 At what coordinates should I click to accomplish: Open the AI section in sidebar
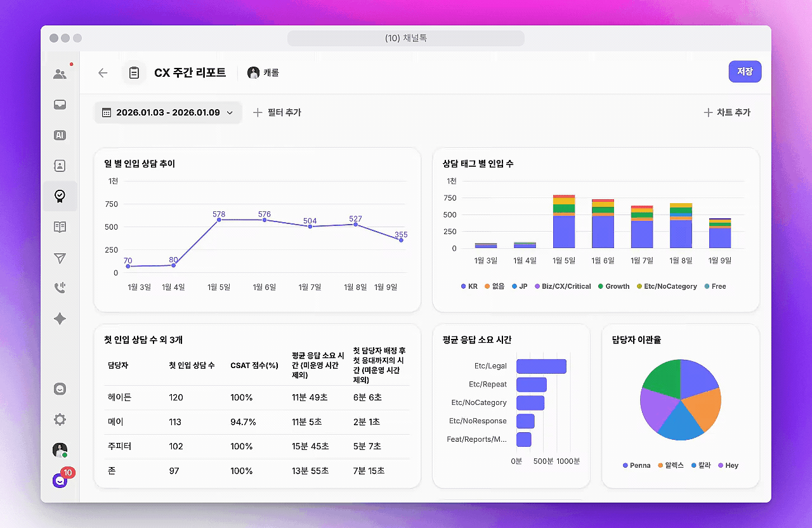click(x=60, y=135)
